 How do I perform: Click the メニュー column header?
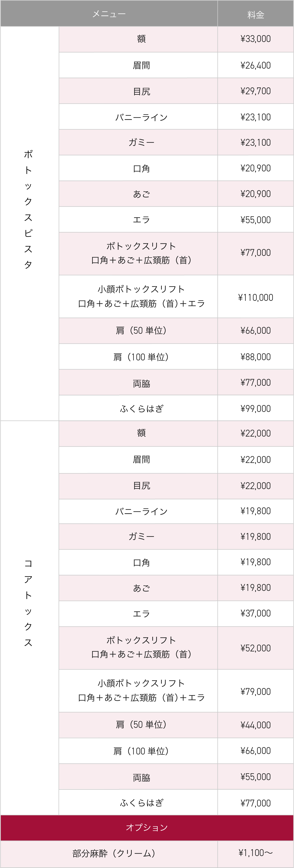[109, 13]
